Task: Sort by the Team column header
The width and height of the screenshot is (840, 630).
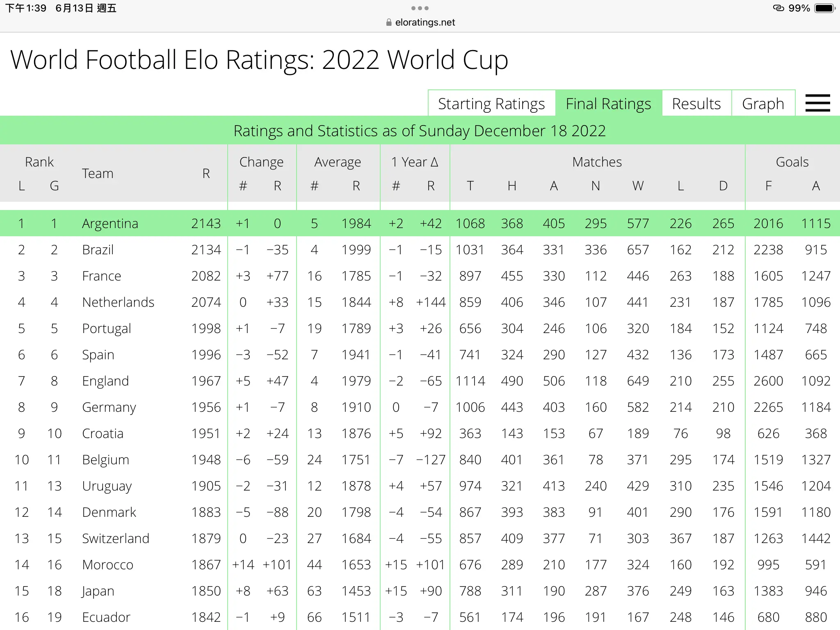Action: click(x=98, y=173)
